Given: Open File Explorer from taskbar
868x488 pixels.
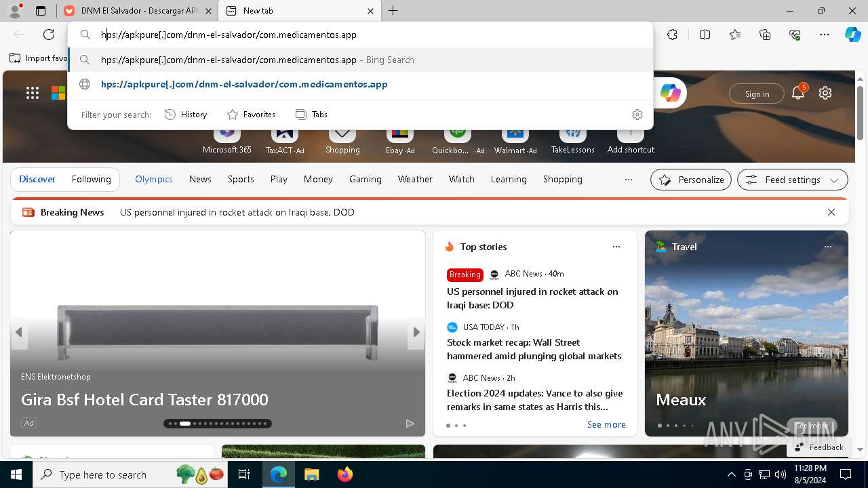Looking at the screenshot, I should coord(311,474).
